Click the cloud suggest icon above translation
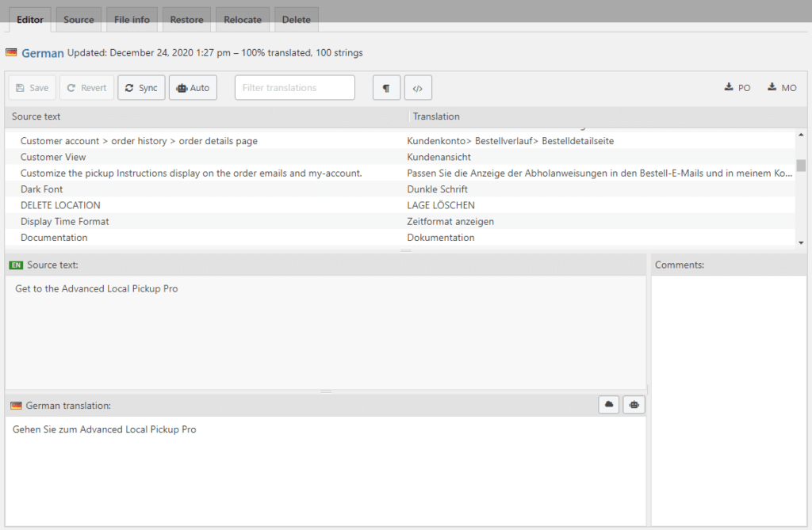 609,405
